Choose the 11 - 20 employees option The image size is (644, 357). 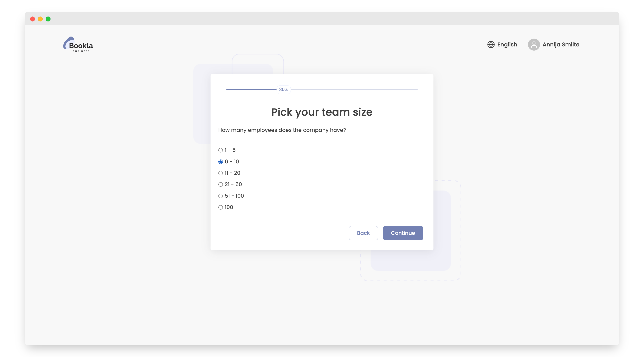pyautogui.click(x=220, y=173)
